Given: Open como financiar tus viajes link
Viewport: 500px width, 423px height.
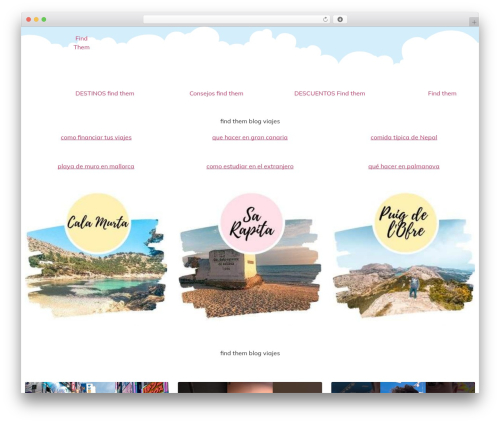Looking at the screenshot, I should tap(96, 138).
